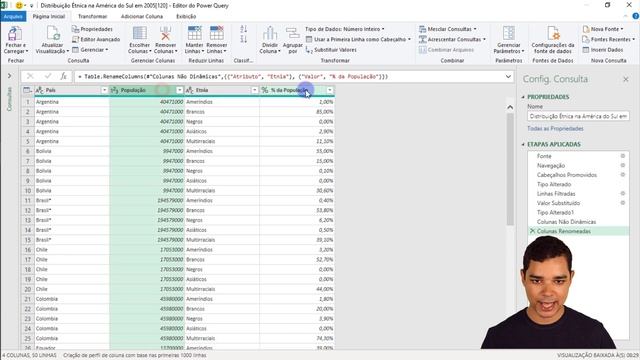Open Nova Fonte dropdown
Image resolution: width=640 pixels, height=360 pixels.
coord(603,29)
